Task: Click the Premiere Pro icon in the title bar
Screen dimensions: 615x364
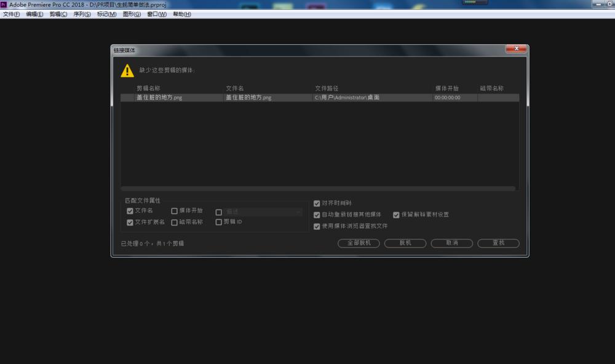Action: pyautogui.click(x=4, y=3)
